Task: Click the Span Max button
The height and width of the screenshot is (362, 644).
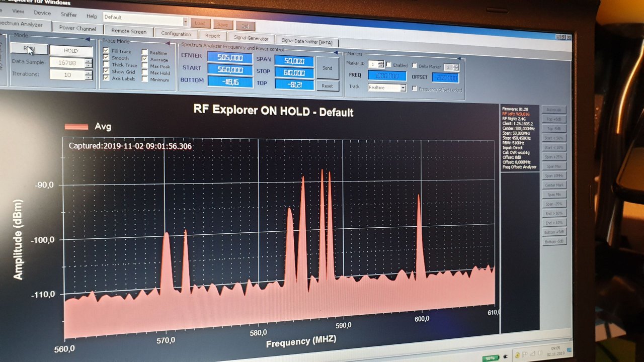Action: [x=554, y=166]
